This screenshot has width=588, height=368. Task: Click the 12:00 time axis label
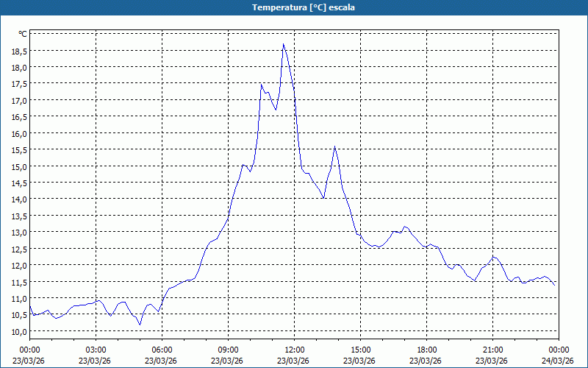(x=294, y=350)
